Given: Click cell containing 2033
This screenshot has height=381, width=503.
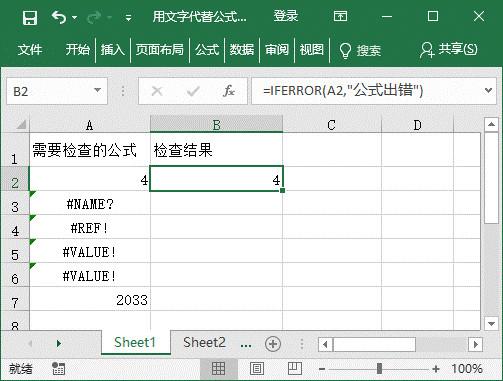Looking at the screenshot, I should pyautogui.click(x=90, y=299).
